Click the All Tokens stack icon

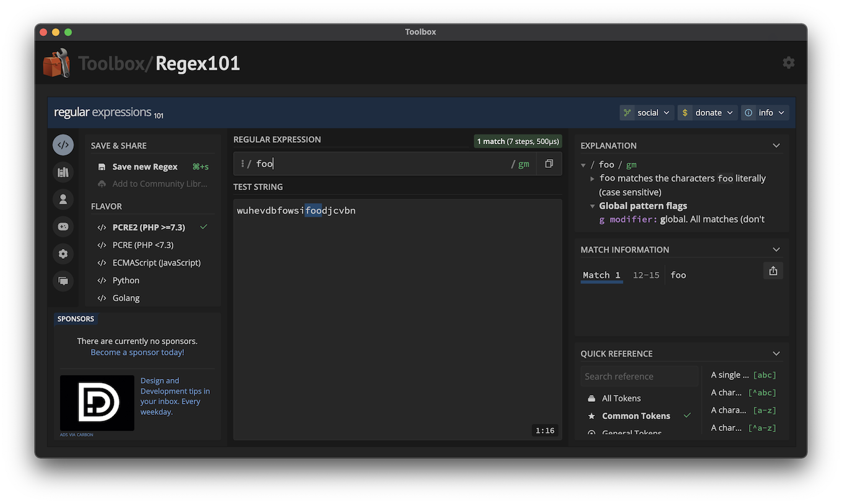pyautogui.click(x=591, y=398)
